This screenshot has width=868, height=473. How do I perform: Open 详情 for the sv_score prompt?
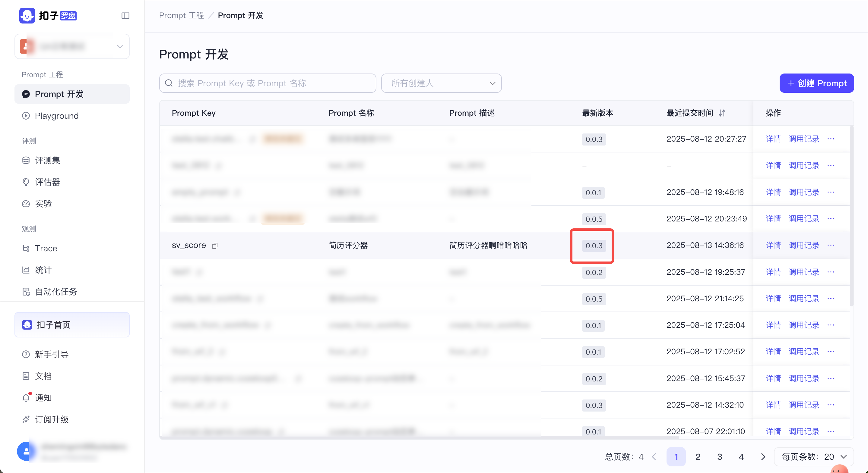(x=773, y=246)
